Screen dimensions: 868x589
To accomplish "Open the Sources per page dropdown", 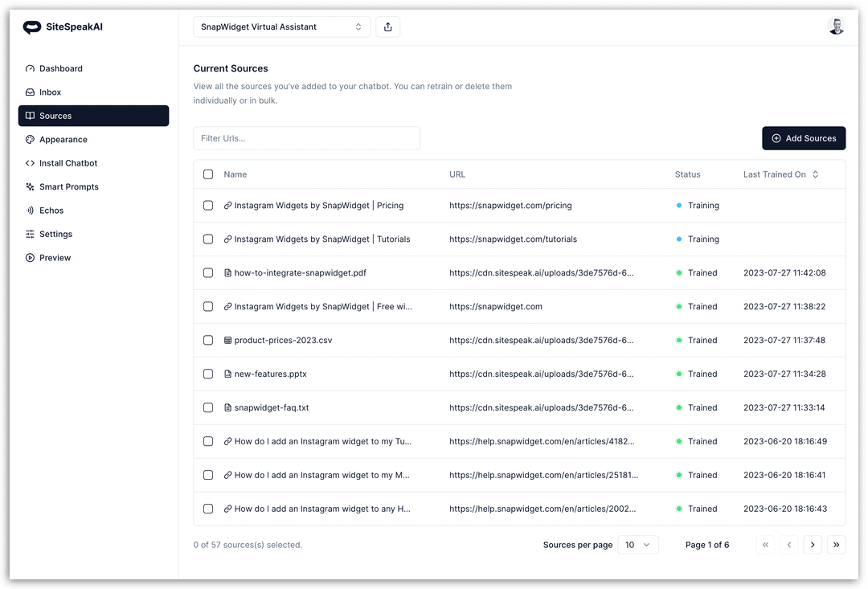I will (637, 545).
